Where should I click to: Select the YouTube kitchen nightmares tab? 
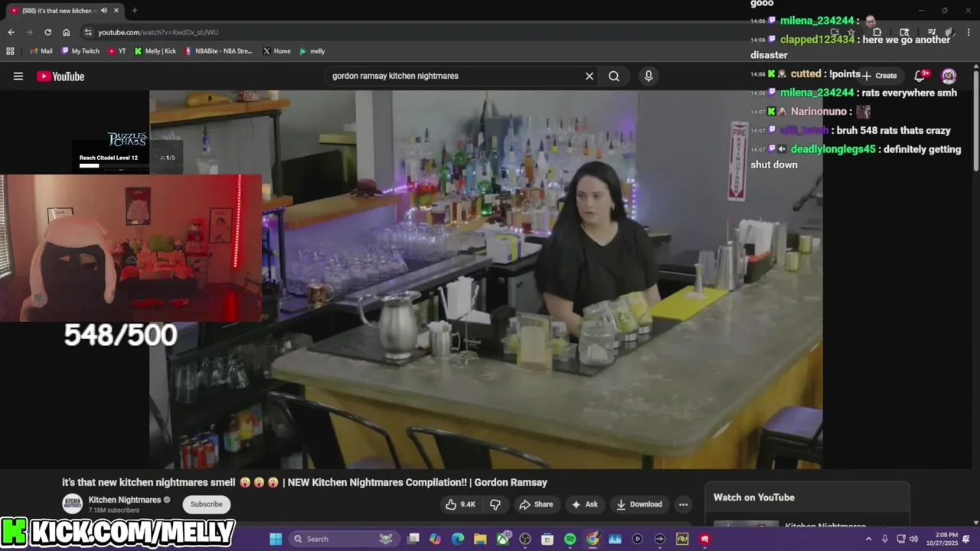[x=65, y=11]
